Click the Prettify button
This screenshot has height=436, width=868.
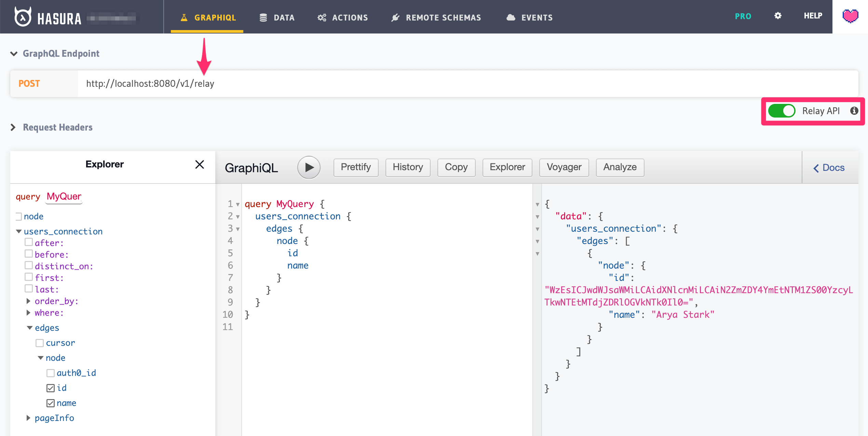[x=355, y=167]
